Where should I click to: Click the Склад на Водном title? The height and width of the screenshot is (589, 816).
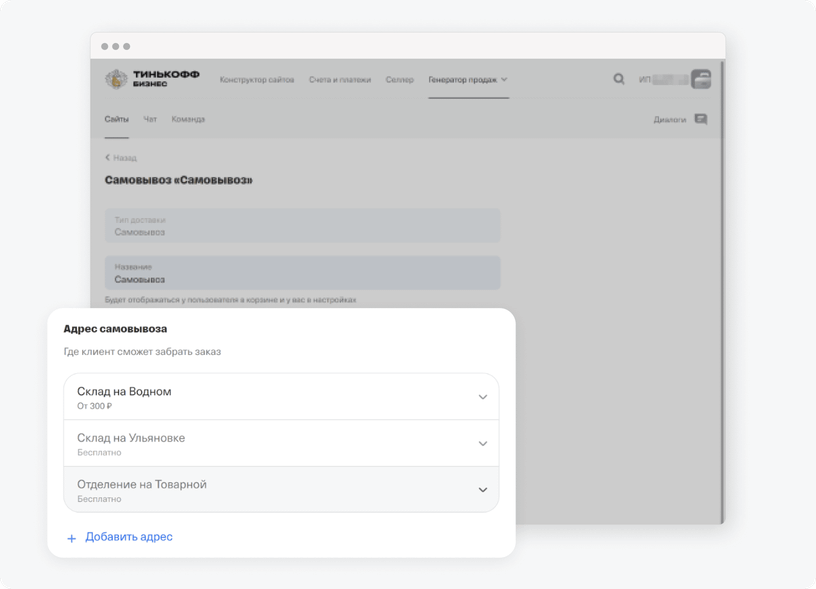(x=124, y=391)
